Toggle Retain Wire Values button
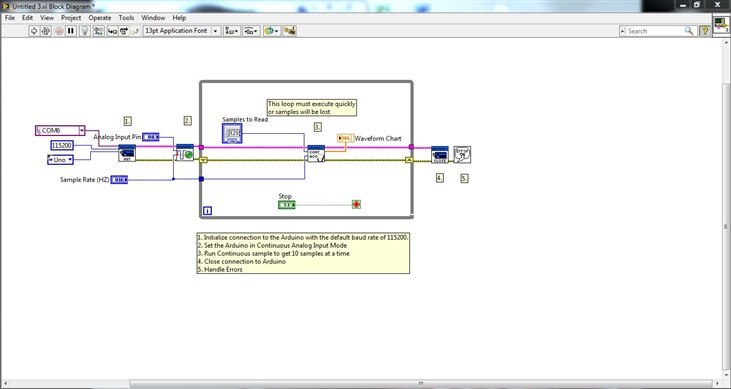 tap(98, 31)
